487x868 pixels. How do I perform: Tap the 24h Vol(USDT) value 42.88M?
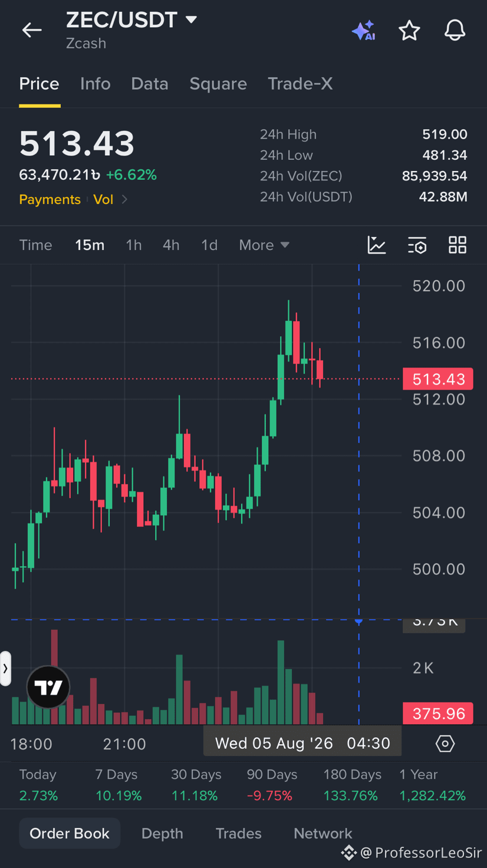pyautogui.click(x=443, y=196)
